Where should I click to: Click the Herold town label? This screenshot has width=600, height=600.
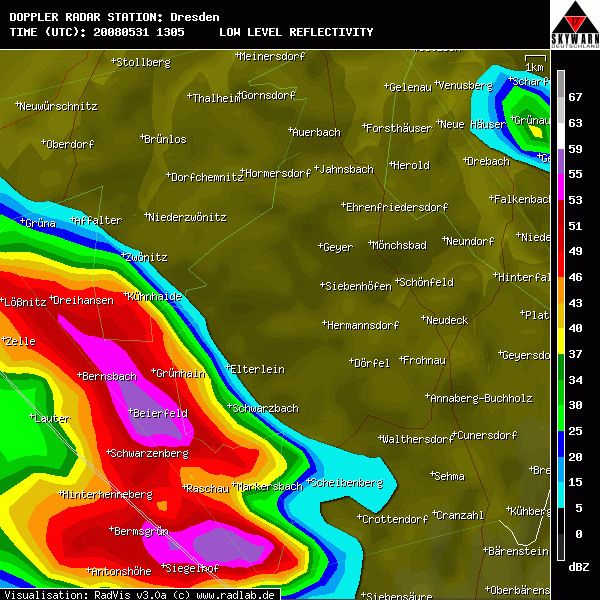pos(410,165)
